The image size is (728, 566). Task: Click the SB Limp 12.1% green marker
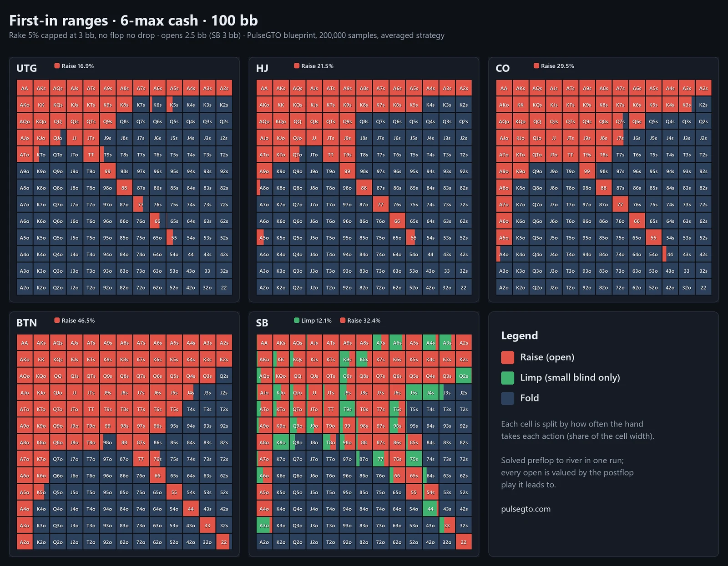297,321
